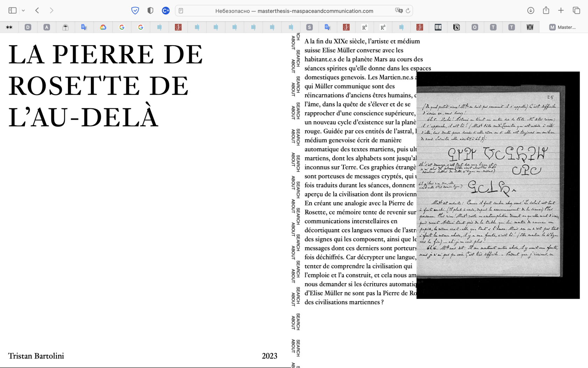Open the blue C+ extension

tap(166, 11)
